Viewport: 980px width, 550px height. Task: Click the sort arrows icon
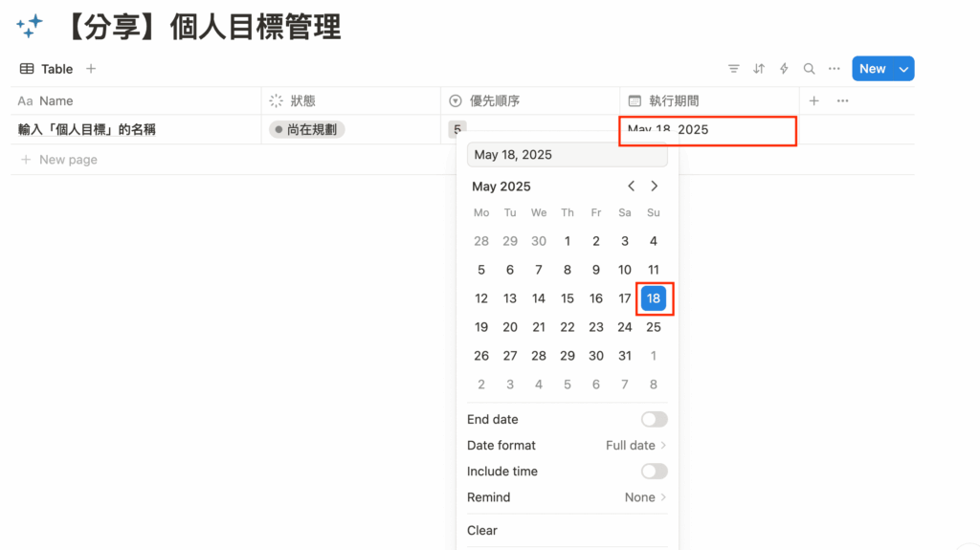759,69
